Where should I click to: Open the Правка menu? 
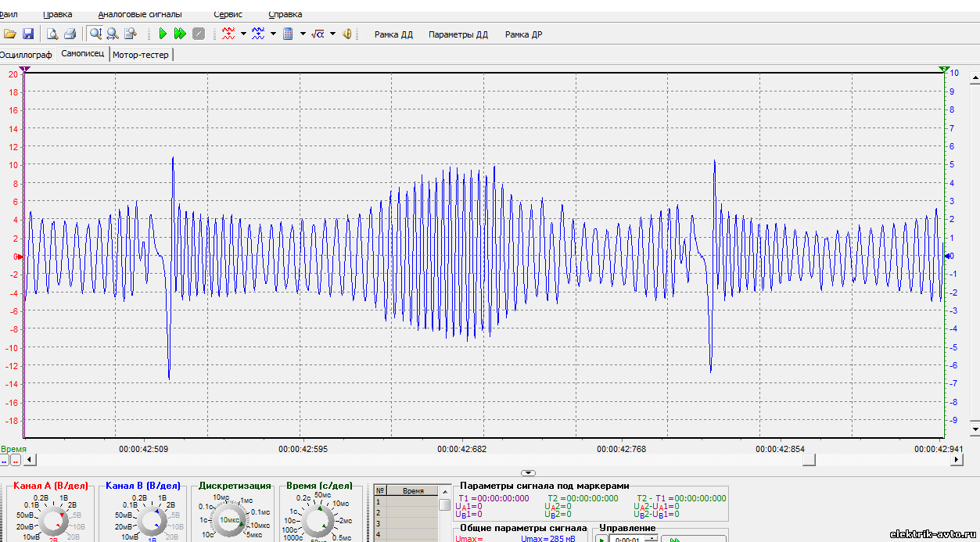[x=58, y=14]
